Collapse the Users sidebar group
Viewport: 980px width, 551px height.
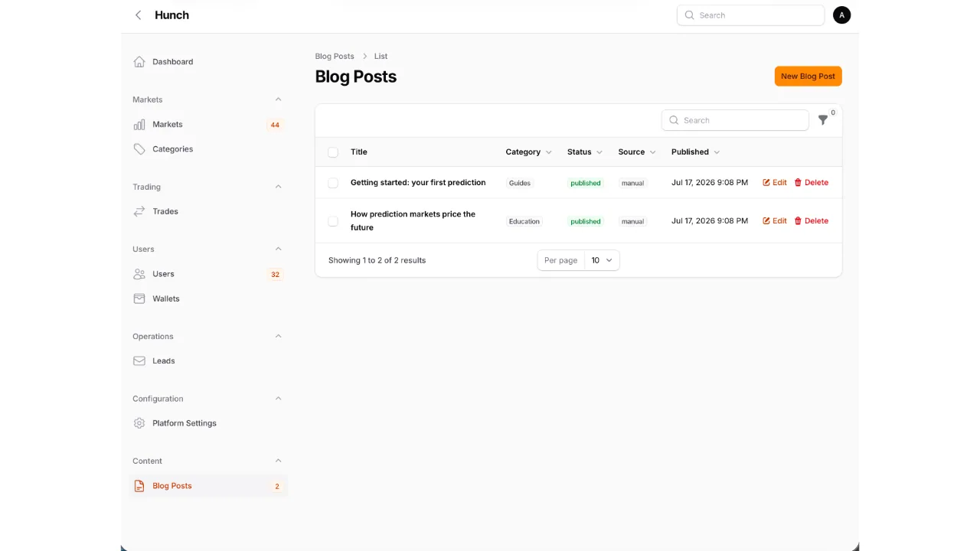278,249
